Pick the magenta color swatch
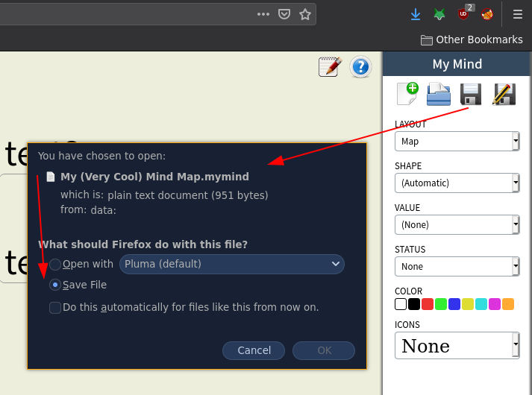Viewport: 532px width, 395px height. click(x=495, y=304)
